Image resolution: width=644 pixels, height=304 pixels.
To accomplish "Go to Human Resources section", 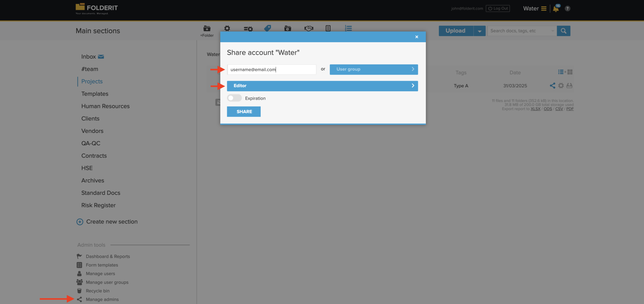I will click(105, 106).
